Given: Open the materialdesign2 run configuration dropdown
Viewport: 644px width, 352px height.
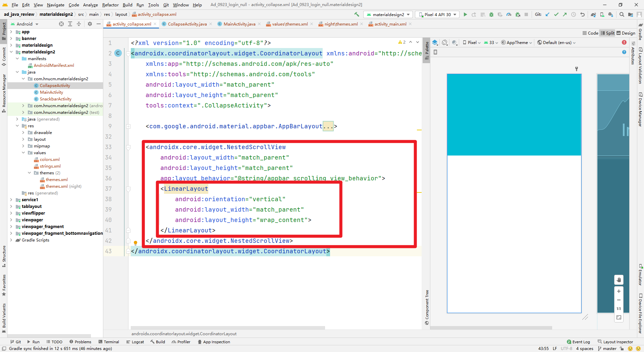Looking at the screenshot, I should (388, 14).
